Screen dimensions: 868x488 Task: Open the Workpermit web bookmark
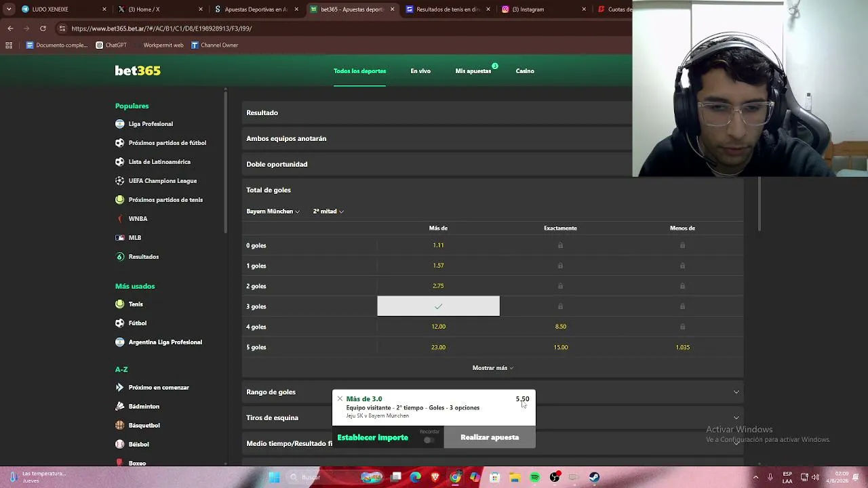159,45
